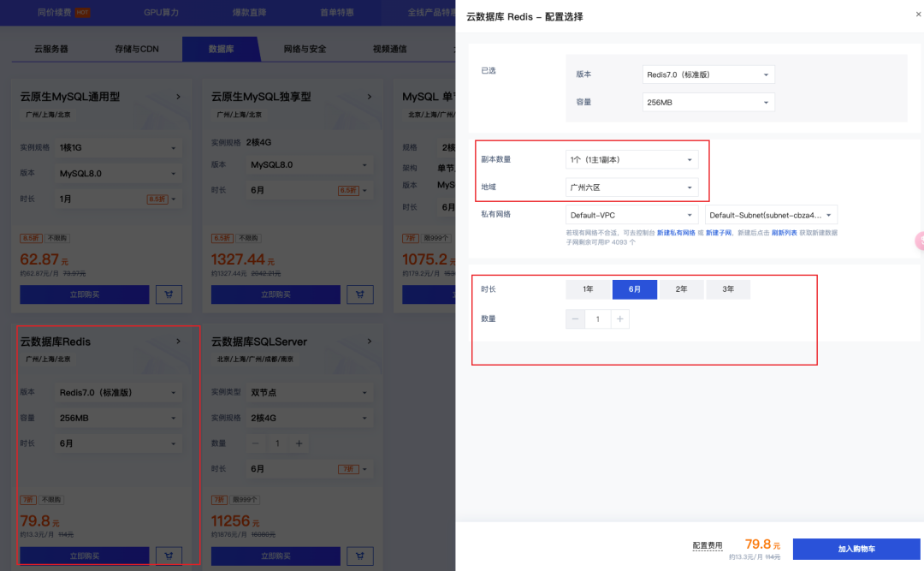Open 容量 256MB dropdown in config panel
Viewport: 924px width, 571px height.
click(708, 102)
